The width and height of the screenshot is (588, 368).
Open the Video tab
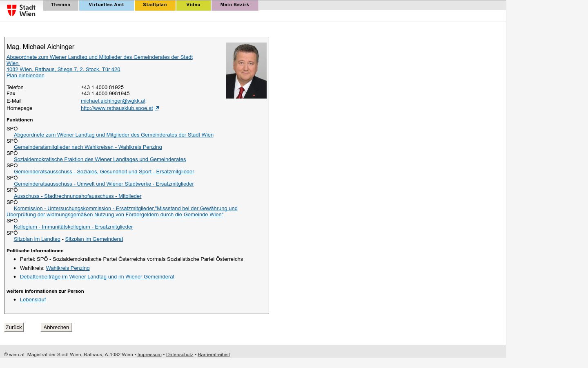coord(193,5)
